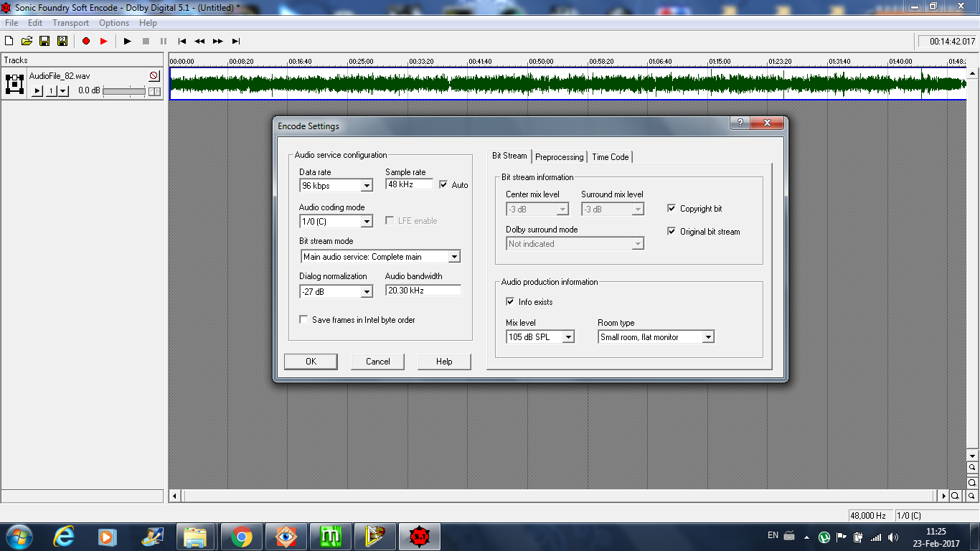Toggle the Auto sample rate checkbox
980x551 pixels.
point(443,184)
